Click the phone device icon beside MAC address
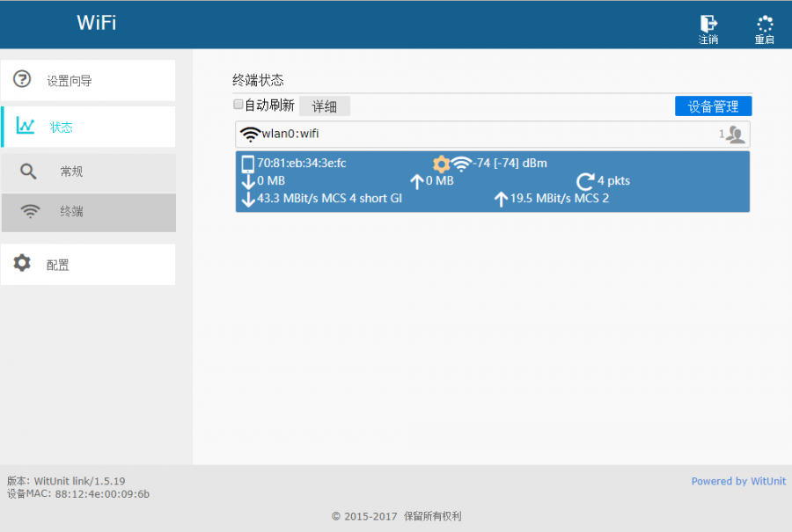The image size is (792, 532). (x=247, y=164)
